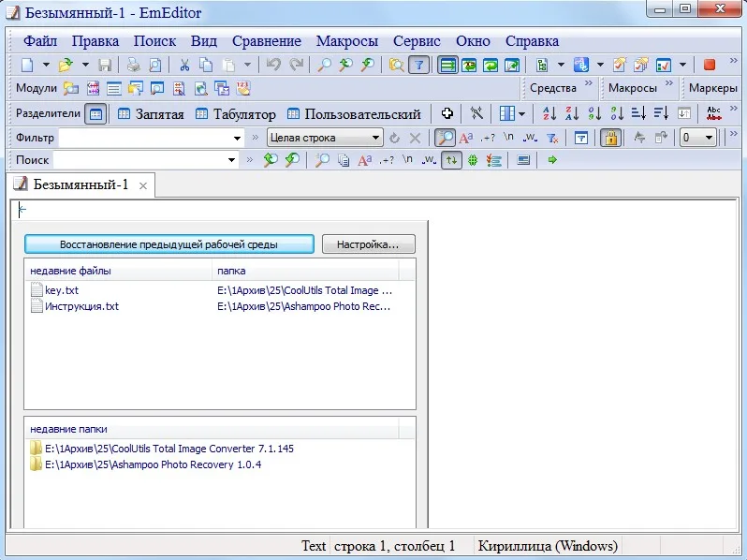Click the Undo arrow icon
The image size is (747, 560).
tap(273, 65)
